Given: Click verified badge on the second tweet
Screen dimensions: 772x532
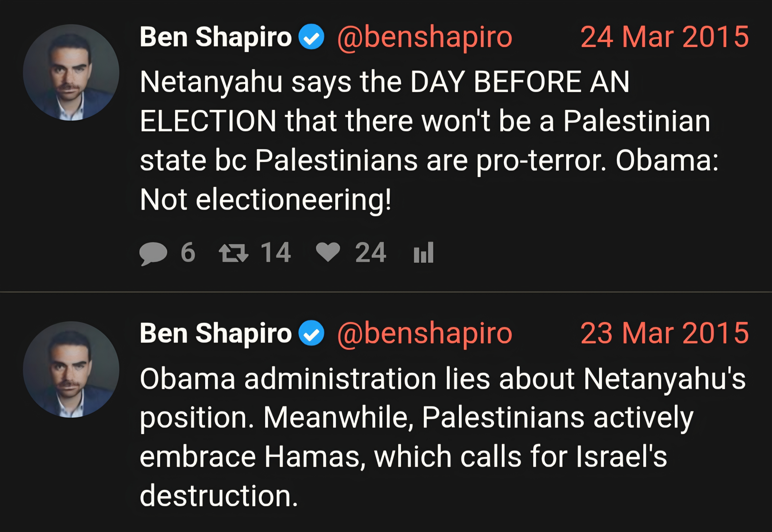Looking at the screenshot, I should (311, 333).
